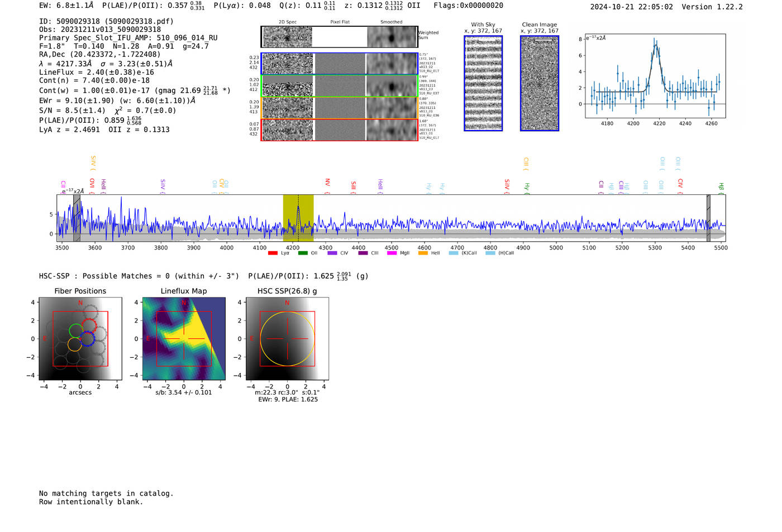This screenshot has height=532, width=782.
Task: Select the RA,Dec (20.423372,-1.722408) coordinates
Action: (x=100, y=54)
